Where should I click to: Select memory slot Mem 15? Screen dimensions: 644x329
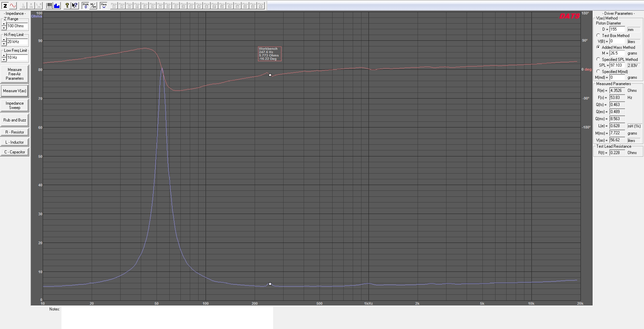point(222,5)
